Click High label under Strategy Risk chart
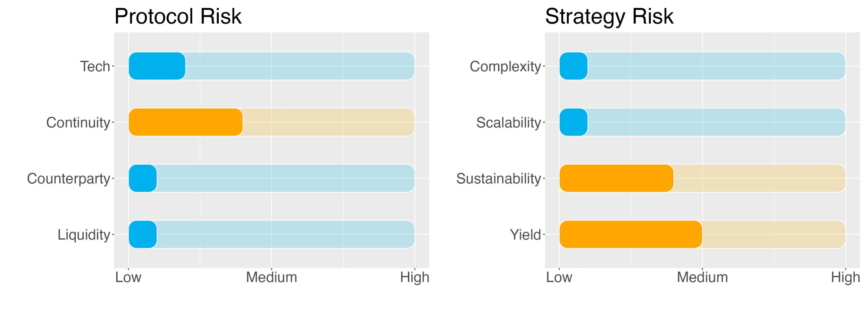The height and width of the screenshot is (312, 868). (845, 278)
